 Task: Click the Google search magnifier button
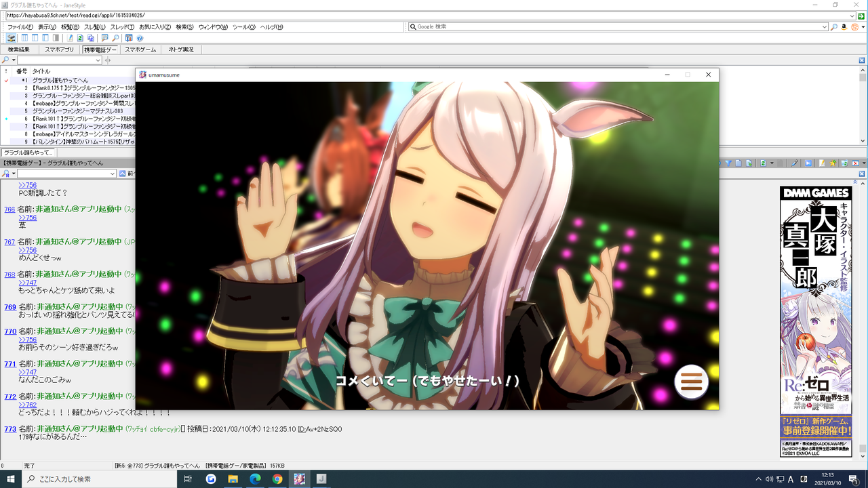pyautogui.click(x=834, y=27)
